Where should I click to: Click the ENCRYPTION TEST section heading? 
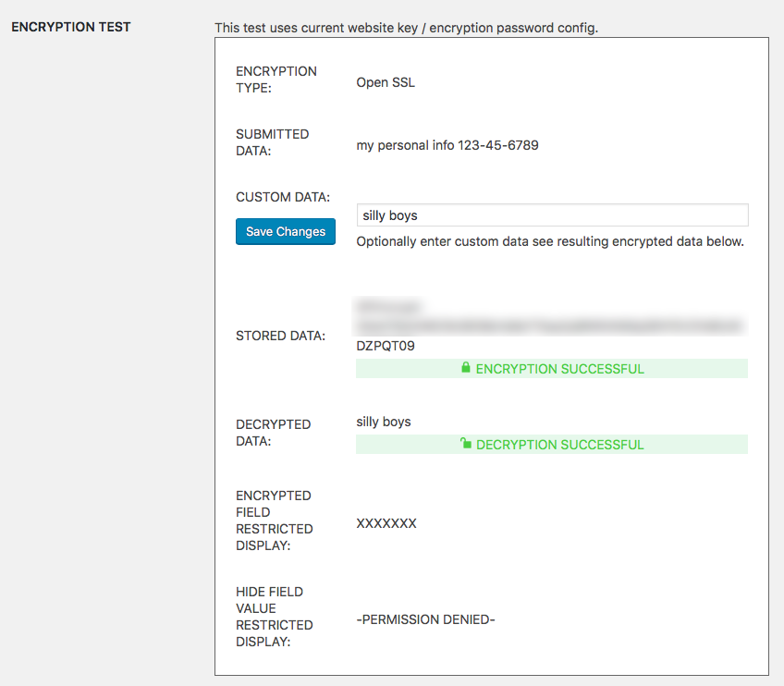(x=71, y=27)
